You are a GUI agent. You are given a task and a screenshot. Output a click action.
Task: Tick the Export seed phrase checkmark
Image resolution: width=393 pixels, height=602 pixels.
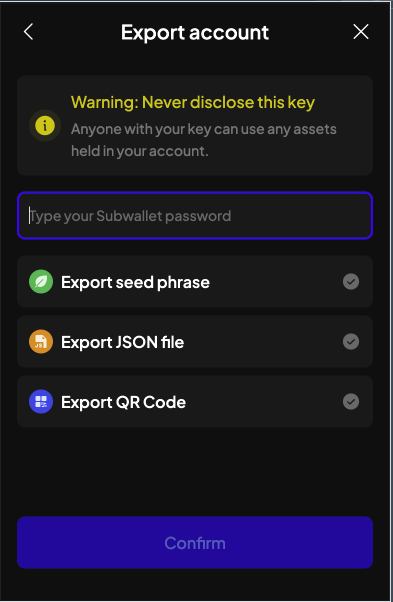tap(351, 281)
